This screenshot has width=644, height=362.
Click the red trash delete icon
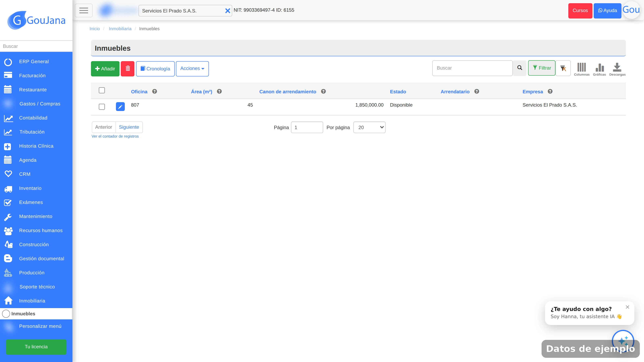[128, 68]
